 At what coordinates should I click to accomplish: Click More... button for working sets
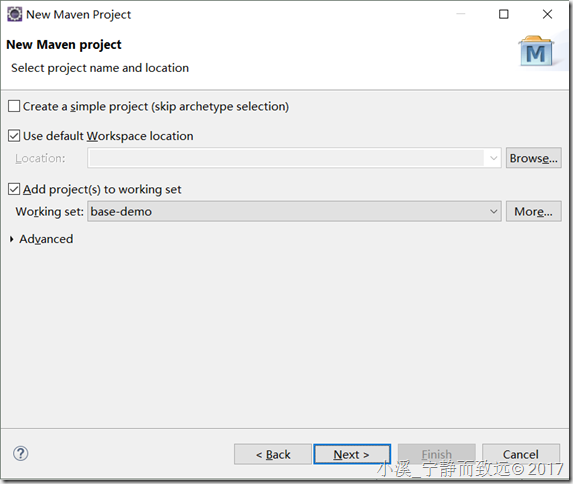tap(534, 211)
